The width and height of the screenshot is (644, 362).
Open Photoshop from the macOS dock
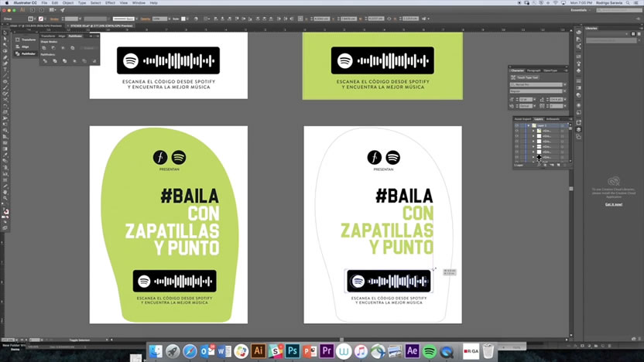[x=293, y=351]
